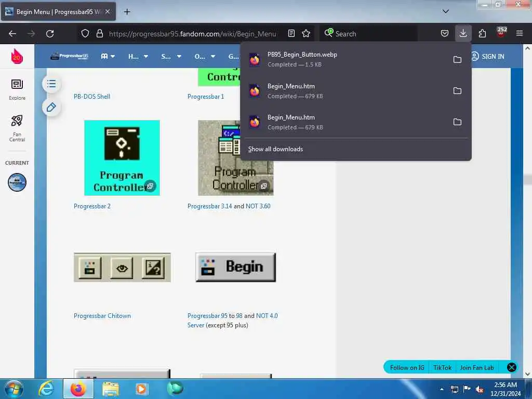Open the tracking protection shield icon
Screen dimensions: 532x399
tap(85, 33)
